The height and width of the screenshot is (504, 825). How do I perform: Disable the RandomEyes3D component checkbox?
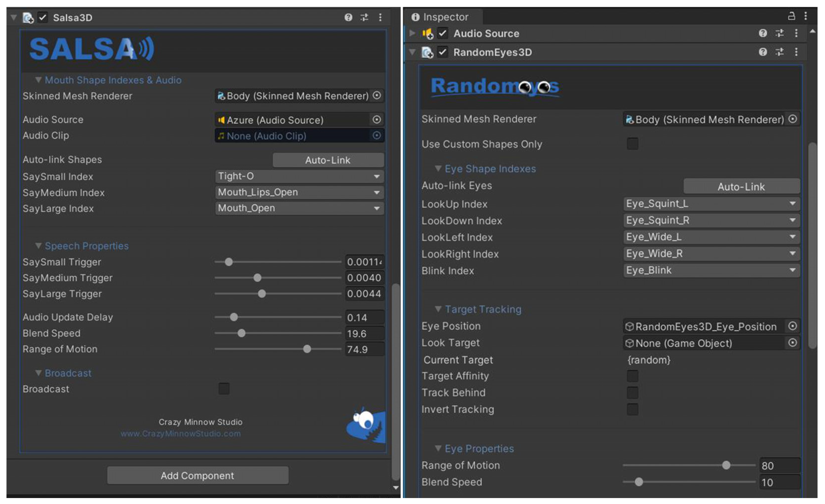(442, 52)
